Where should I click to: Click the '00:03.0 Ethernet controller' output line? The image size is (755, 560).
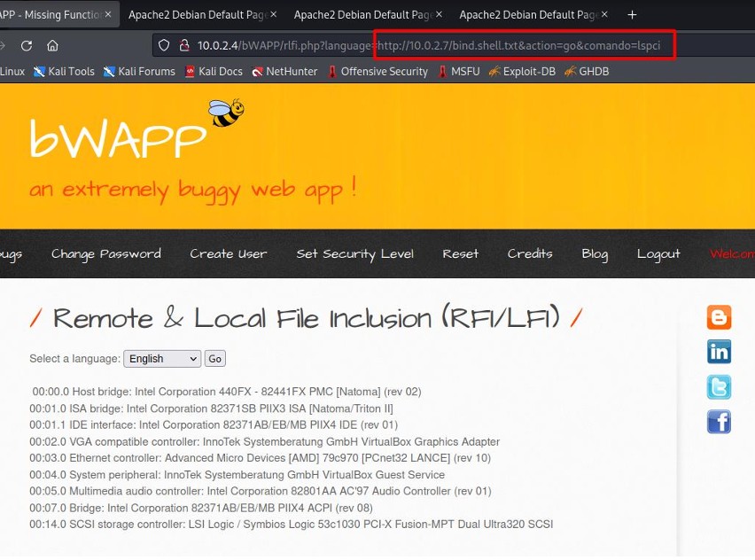point(260,458)
